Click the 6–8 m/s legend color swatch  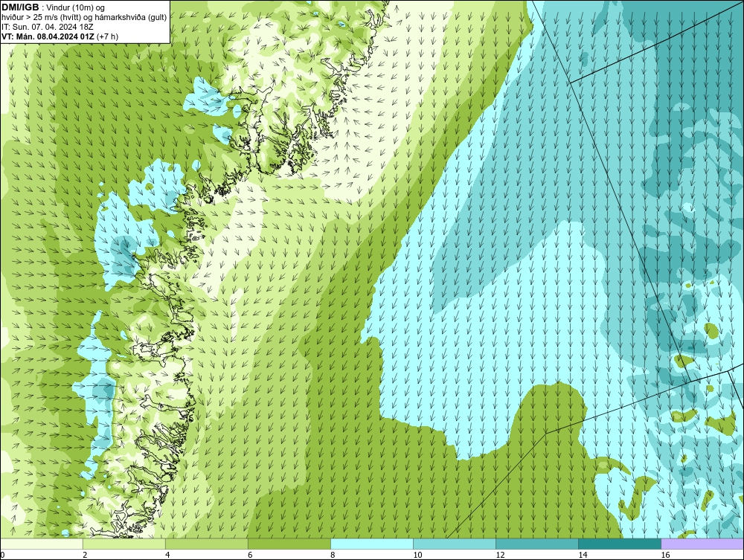[x=289, y=544]
